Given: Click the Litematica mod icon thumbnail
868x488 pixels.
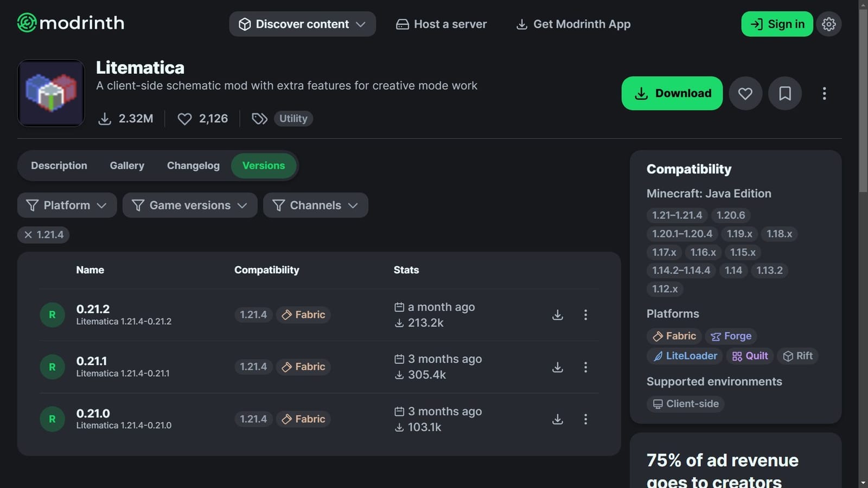Looking at the screenshot, I should 51,93.
